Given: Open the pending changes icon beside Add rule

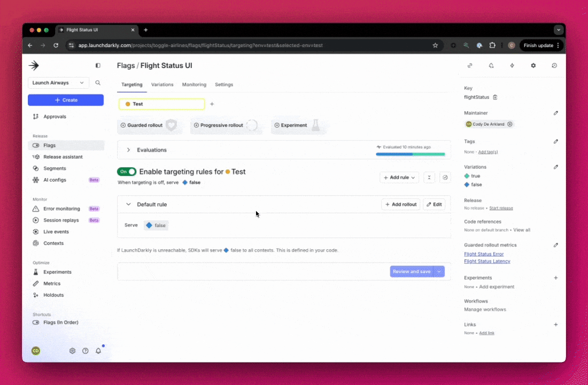Looking at the screenshot, I should (445, 178).
